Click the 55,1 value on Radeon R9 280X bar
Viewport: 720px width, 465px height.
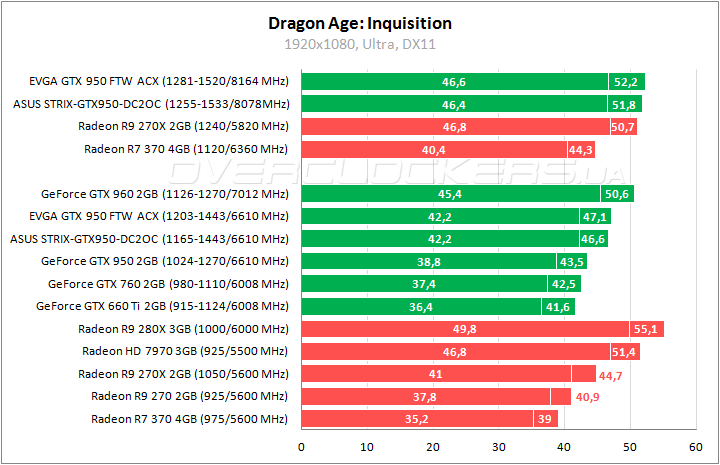coord(648,329)
